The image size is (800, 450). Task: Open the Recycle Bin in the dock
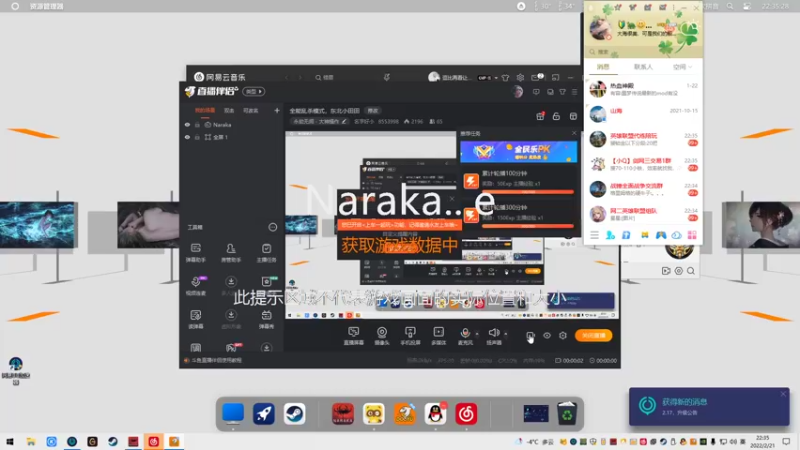[566, 414]
